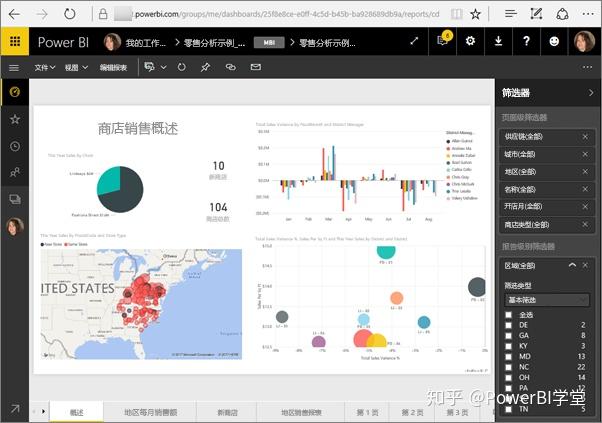
Task: Open the user profile picture at top right
Action: coord(584,41)
